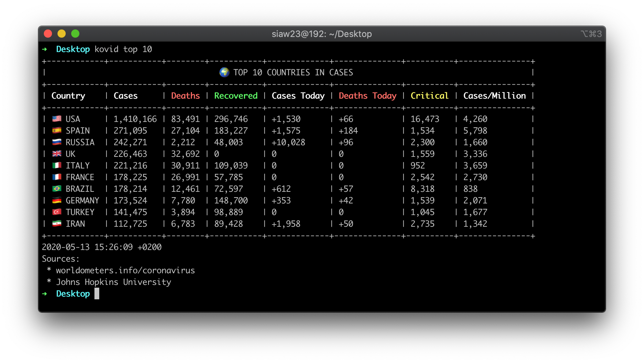Maximize terminal using the green button
The height and width of the screenshot is (363, 644).
pos(75,34)
